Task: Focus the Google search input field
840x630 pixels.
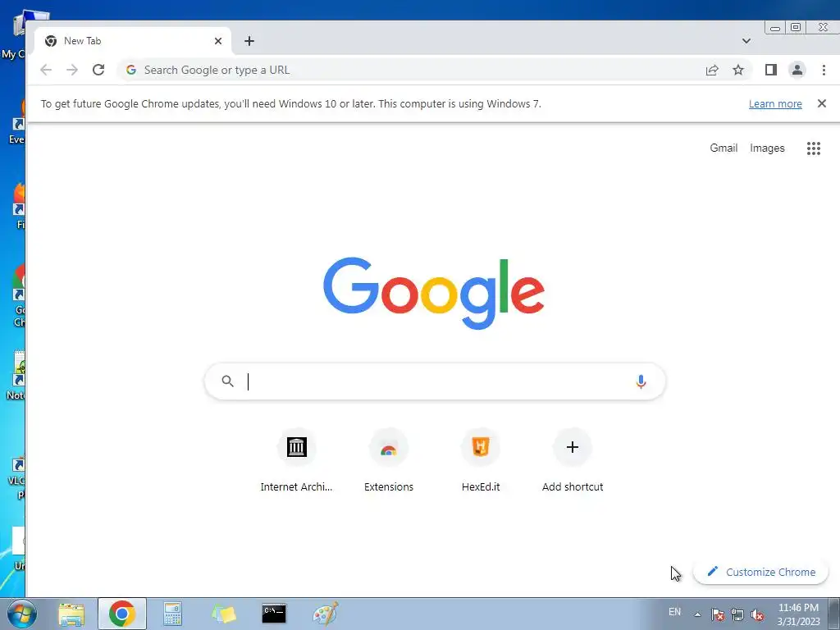Action: pyautogui.click(x=435, y=381)
